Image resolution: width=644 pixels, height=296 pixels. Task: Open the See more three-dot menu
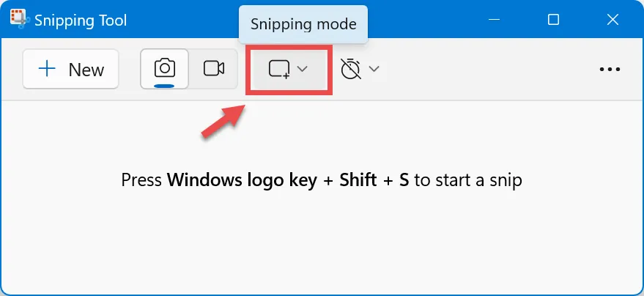(610, 69)
